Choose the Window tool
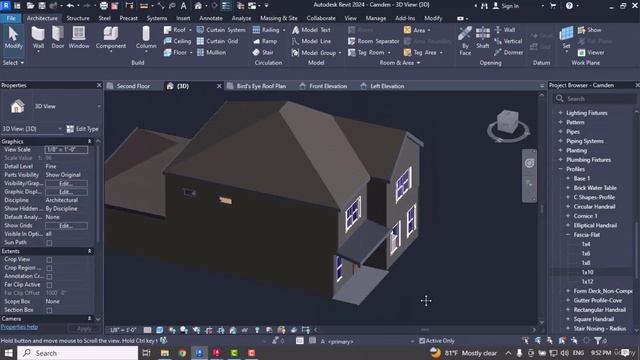Image resolution: width=640 pixels, height=360 pixels. [x=79, y=38]
